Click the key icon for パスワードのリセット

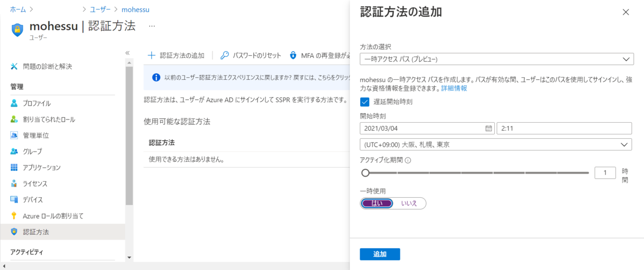[x=225, y=55]
